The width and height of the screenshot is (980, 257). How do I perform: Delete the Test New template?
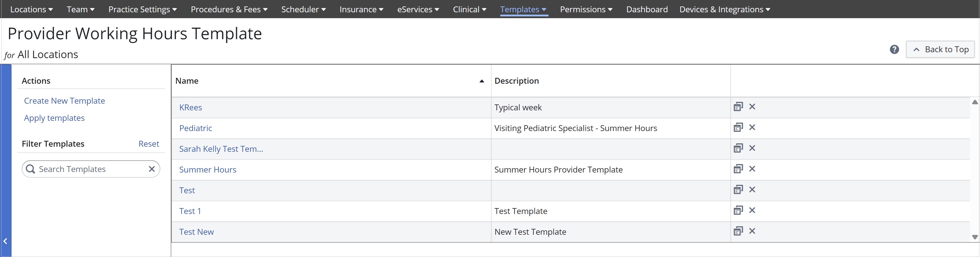(752, 231)
